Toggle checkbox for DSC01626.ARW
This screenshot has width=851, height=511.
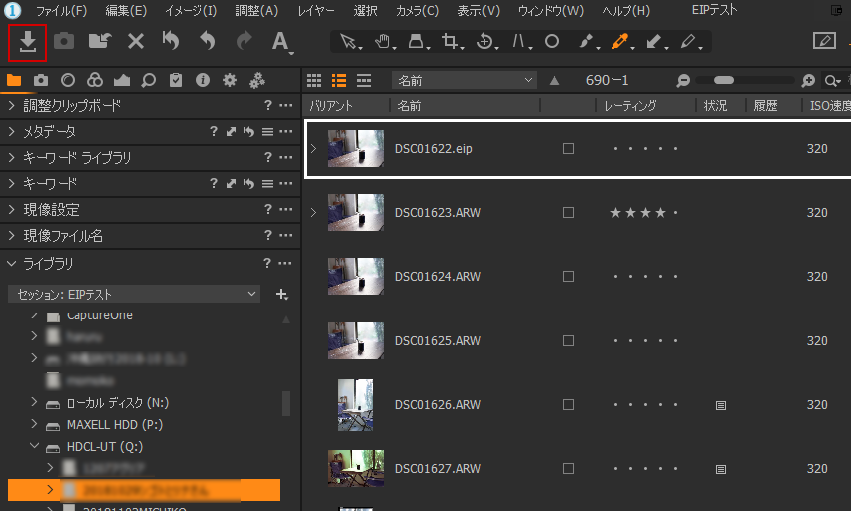(x=569, y=405)
